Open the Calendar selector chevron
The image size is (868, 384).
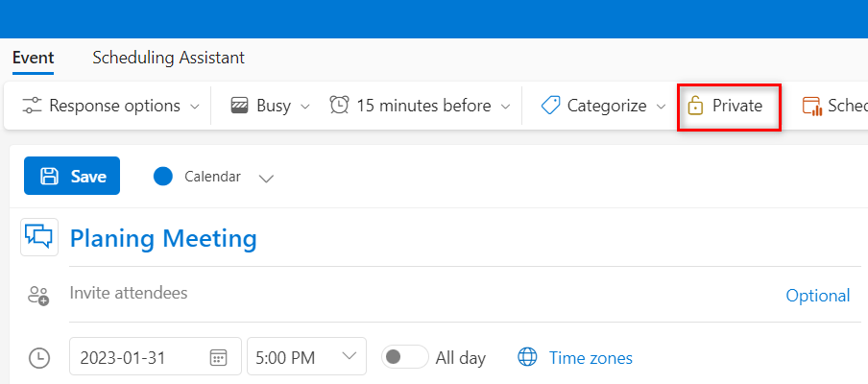[267, 178]
